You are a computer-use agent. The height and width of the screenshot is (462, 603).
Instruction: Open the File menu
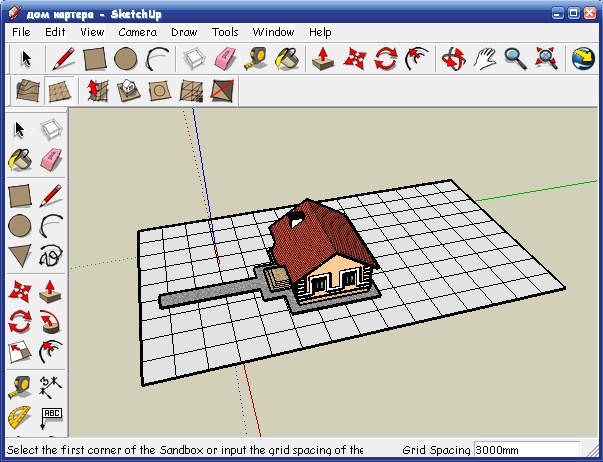[x=21, y=32]
